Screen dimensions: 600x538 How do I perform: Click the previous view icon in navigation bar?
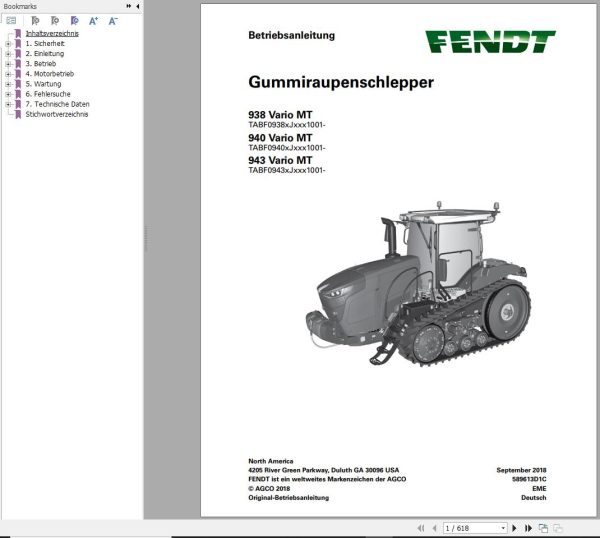click(543, 528)
